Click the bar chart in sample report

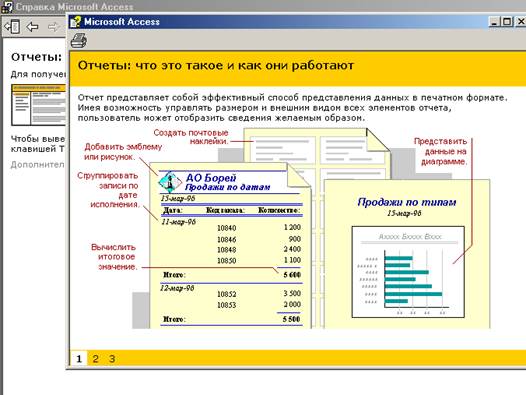pos(408,272)
